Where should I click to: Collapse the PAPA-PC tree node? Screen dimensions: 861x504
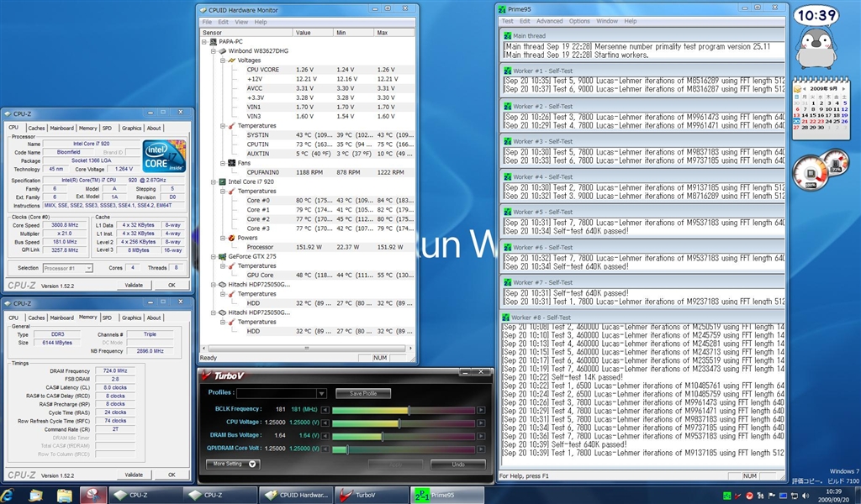[x=204, y=42]
